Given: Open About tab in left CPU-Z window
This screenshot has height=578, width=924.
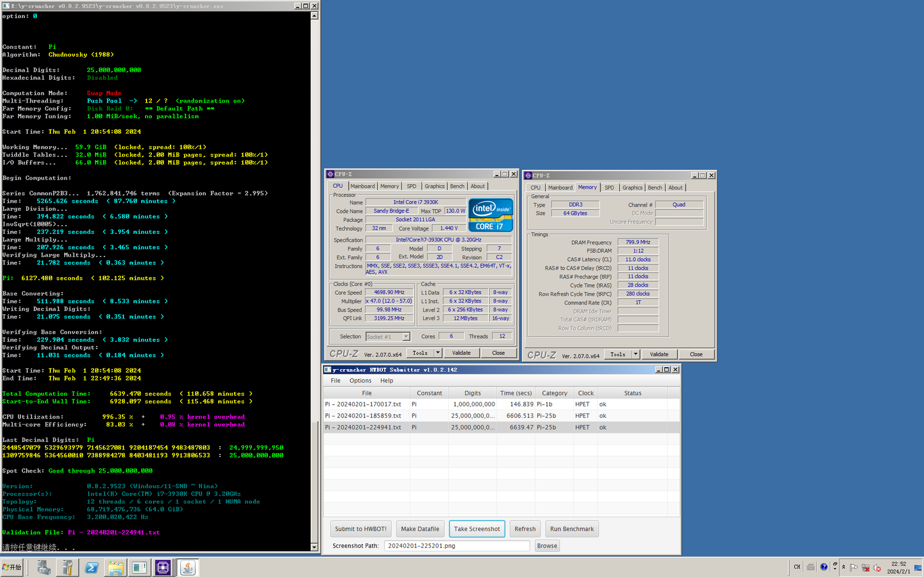Looking at the screenshot, I should click(x=478, y=186).
